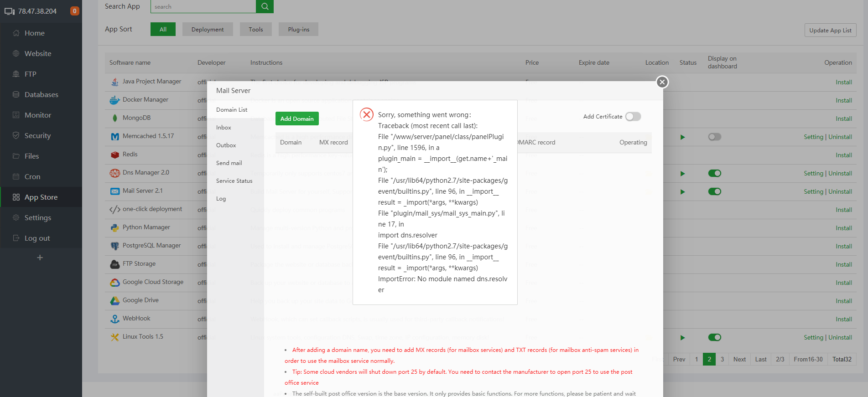Filter apps by Deployment
868x397 pixels.
tap(208, 30)
